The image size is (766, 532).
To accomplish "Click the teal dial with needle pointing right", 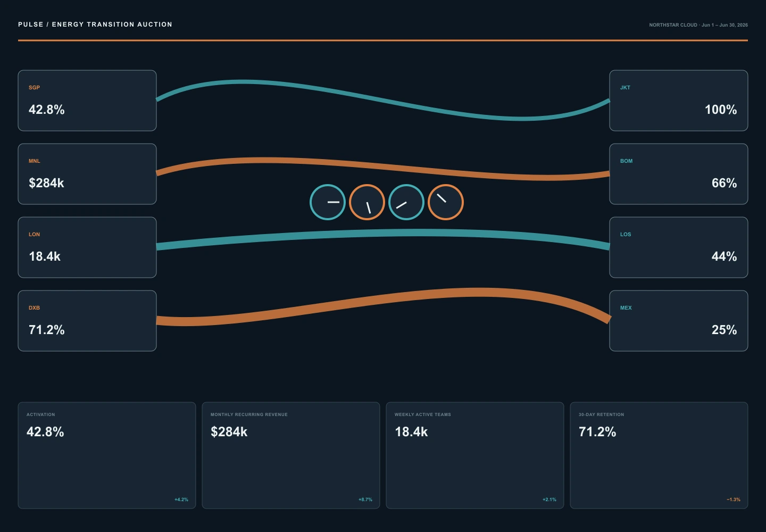I will (x=328, y=202).
